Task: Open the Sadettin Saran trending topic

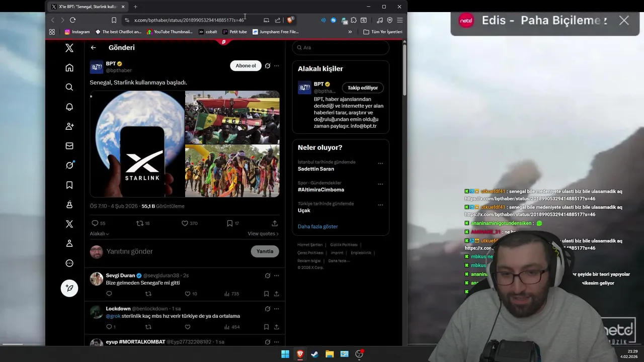Action: 316,169
